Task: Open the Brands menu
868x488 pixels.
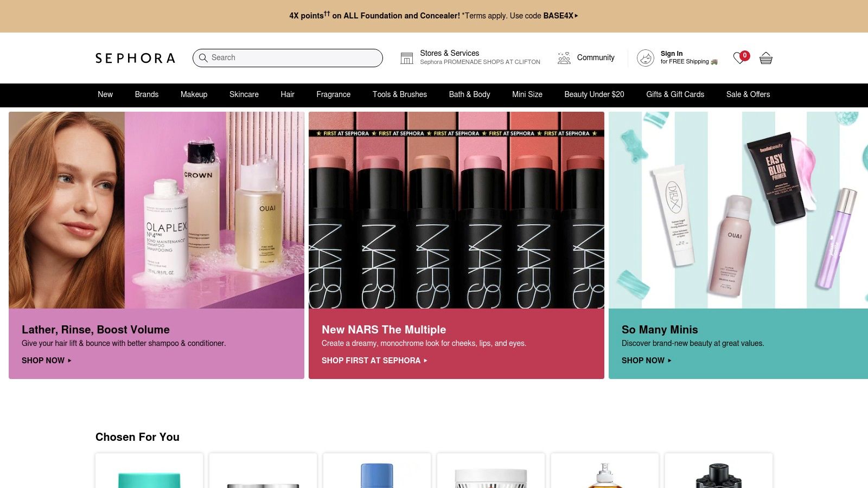Action: (146, 94)
